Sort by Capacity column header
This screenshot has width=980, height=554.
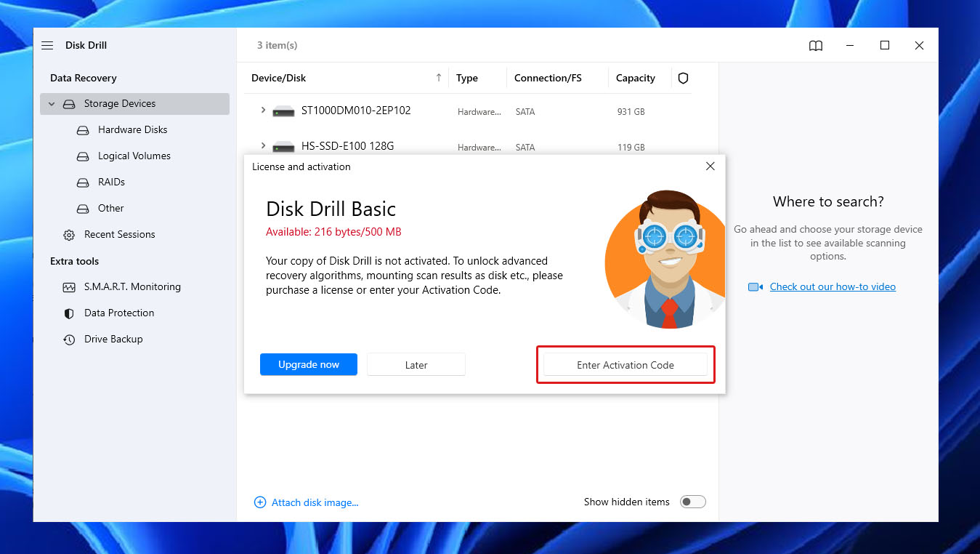(636, 78)
